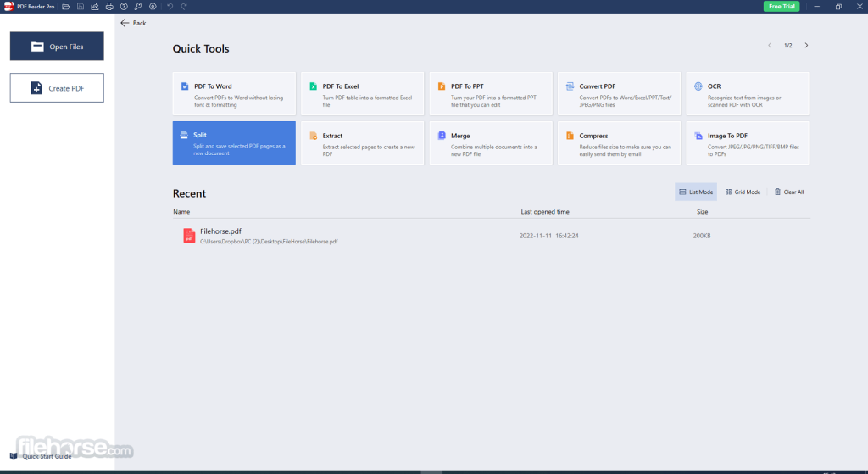Click the Back arrow link
This screenshot has height=474, width=868.
coord(133,23)
